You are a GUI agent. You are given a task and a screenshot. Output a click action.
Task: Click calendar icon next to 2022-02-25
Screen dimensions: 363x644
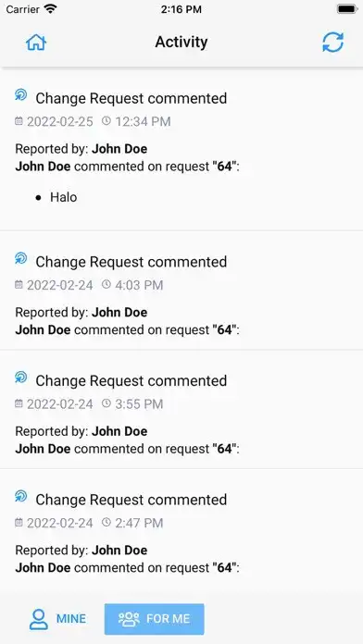pyautogui.click(x=19, y=121)
